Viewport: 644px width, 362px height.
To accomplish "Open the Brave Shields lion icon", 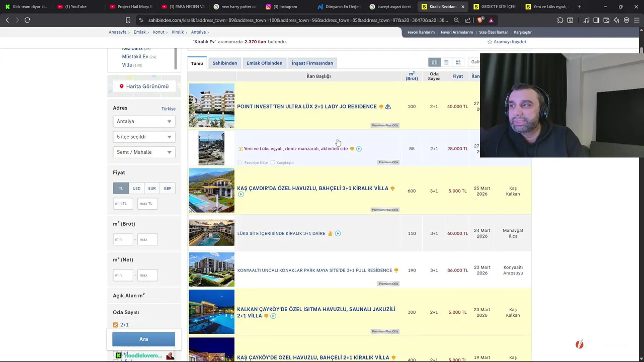I will (x=480, y=20).
